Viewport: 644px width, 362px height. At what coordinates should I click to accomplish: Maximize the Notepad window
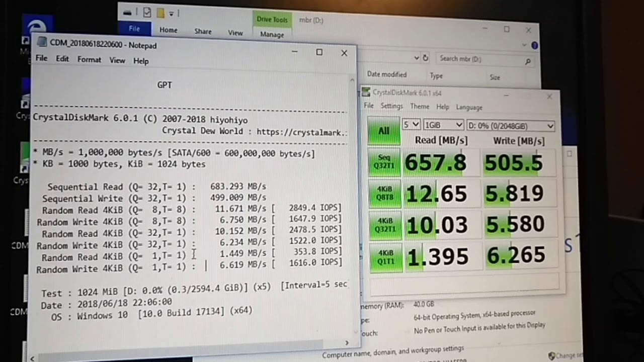[x=319, y=52]
